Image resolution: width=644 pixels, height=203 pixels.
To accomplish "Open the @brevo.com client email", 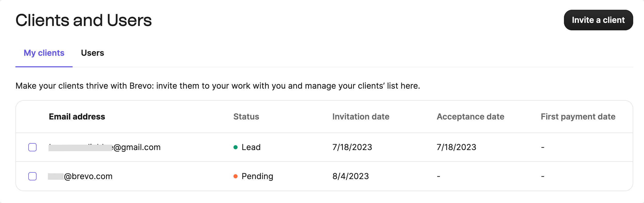I will pos(88,176).
